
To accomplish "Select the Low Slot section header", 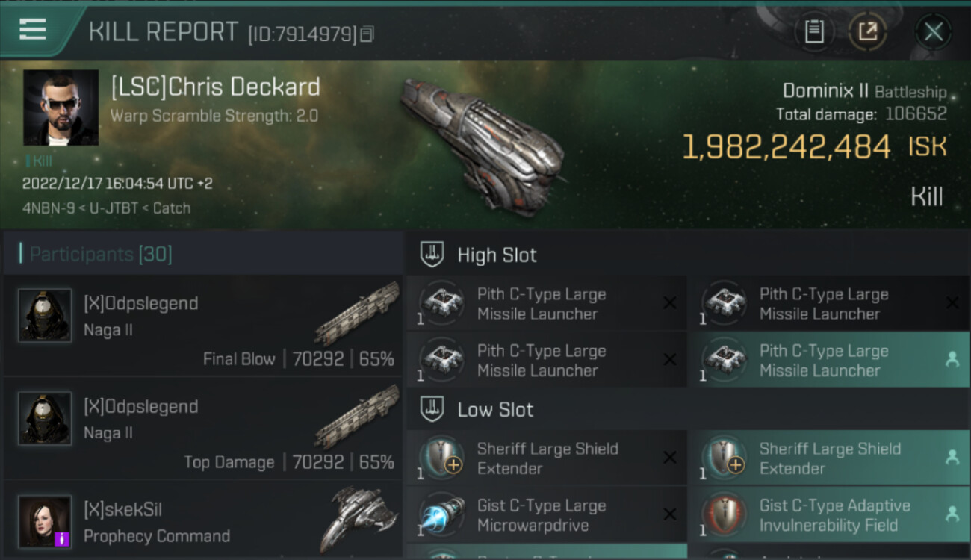I will click(495, 410).
